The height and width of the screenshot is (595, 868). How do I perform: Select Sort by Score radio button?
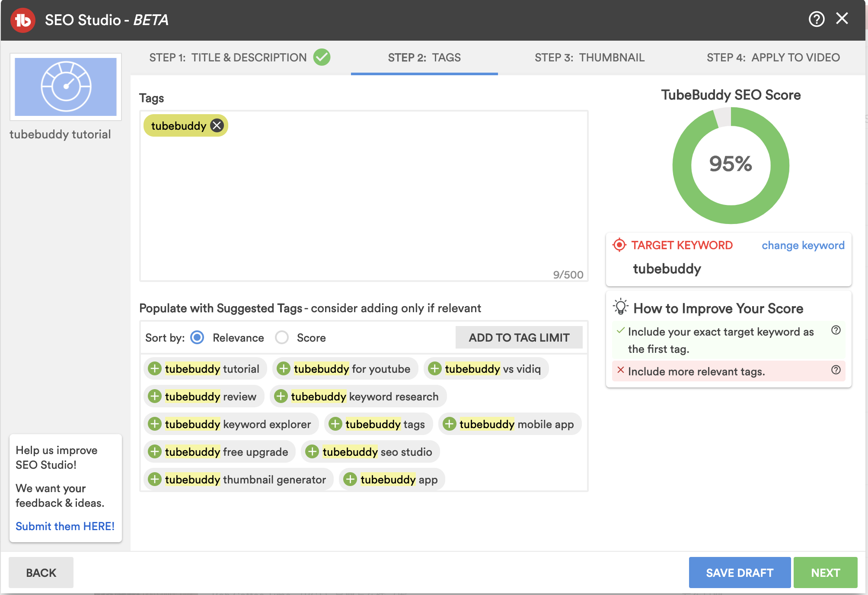[282, 337]
